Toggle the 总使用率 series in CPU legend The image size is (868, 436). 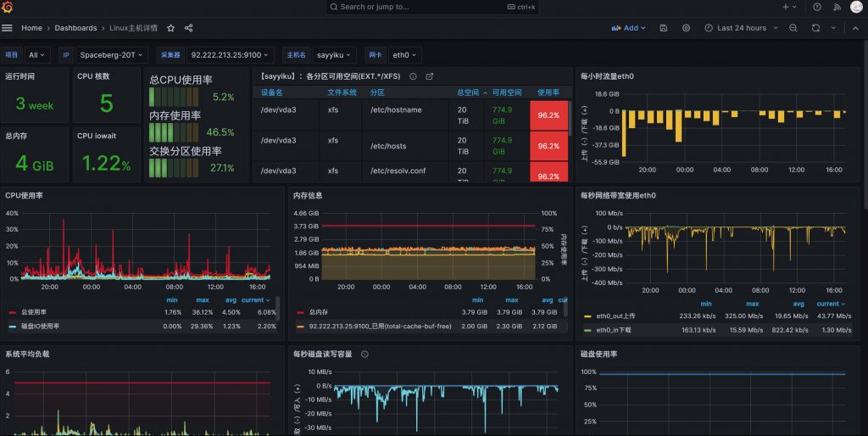tap(34, 312)
